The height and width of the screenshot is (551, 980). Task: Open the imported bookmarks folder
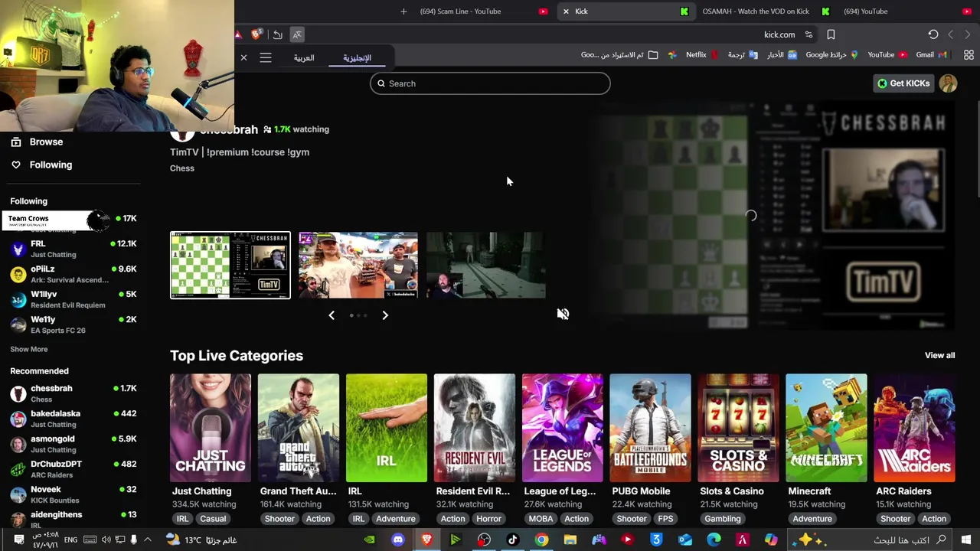coord(619,55)
